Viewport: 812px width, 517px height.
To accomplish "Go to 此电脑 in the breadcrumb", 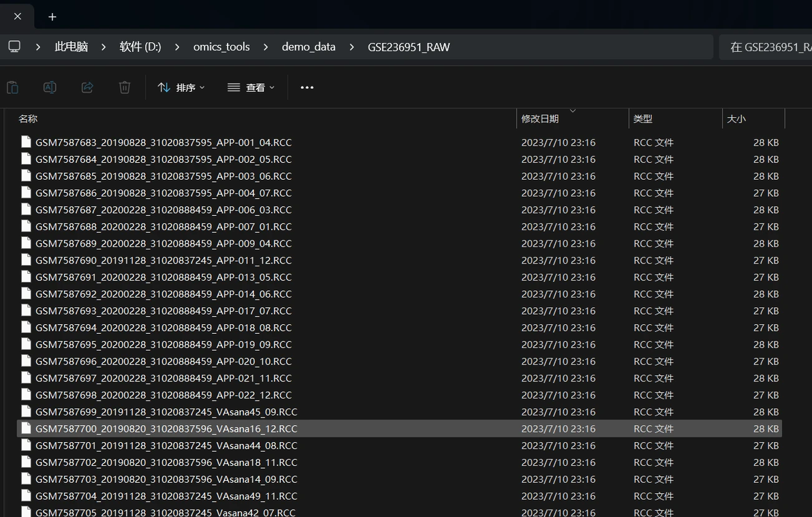I will pyautogui.click(x=72, y=46).
